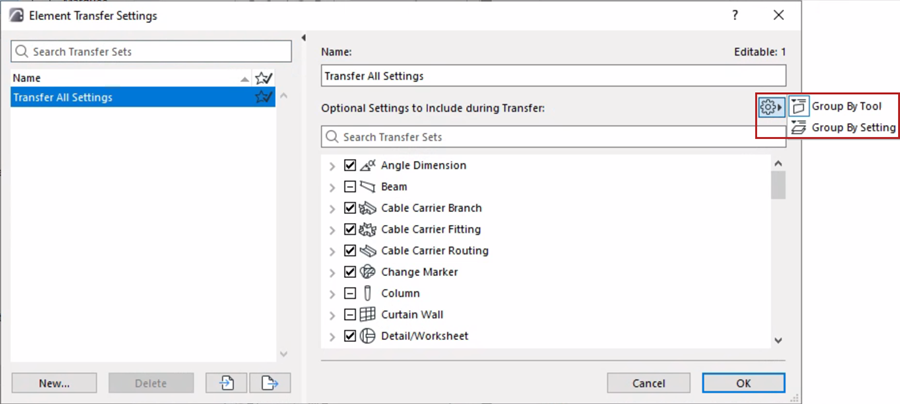This screenshot has width=900, height=404.
Task: Click the export transfer set icon button
Action: 269,383
